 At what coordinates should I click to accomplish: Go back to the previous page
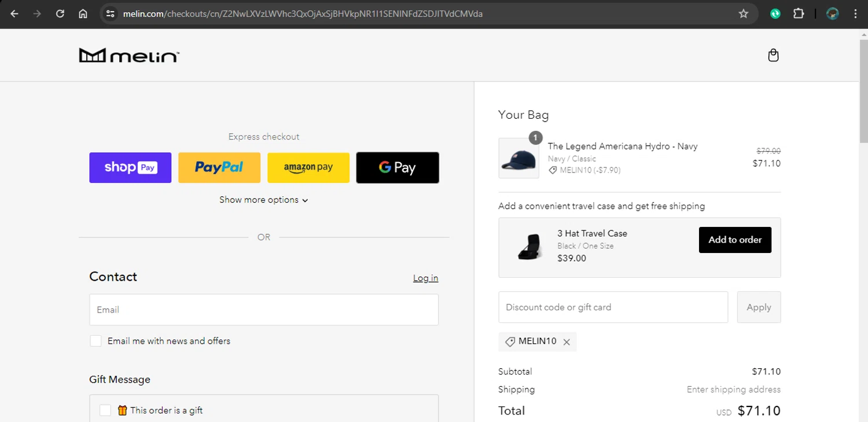tap(14, 14)
